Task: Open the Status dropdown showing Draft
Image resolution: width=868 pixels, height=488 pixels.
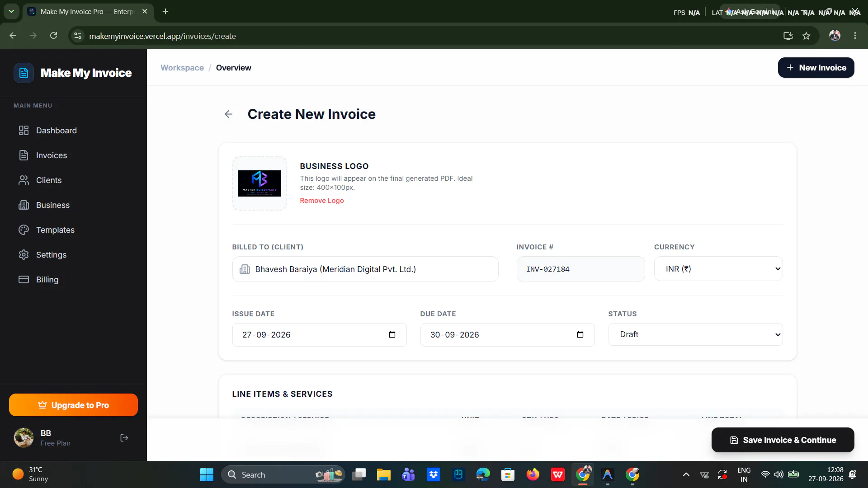Action: [695, 335]
